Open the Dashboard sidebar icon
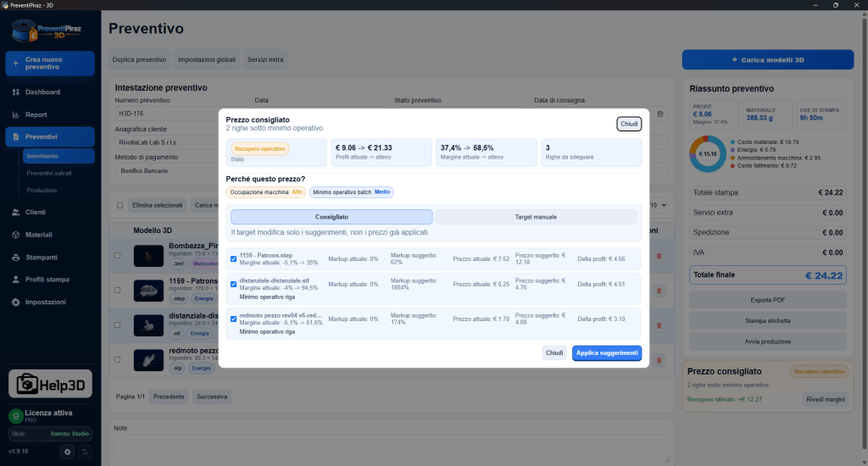Image resolution: width=868 pixels, height=466 pixels. (x=15, y=92)
